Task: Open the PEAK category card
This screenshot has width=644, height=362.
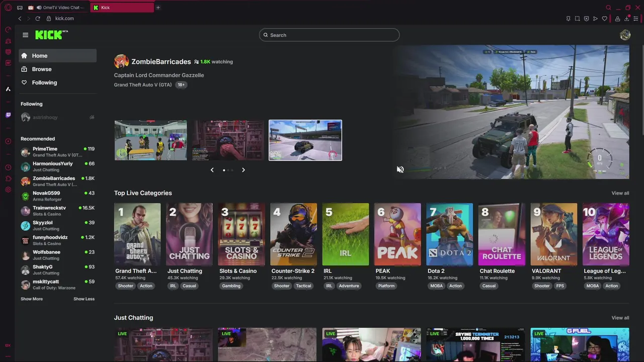Action: (397, 234)
